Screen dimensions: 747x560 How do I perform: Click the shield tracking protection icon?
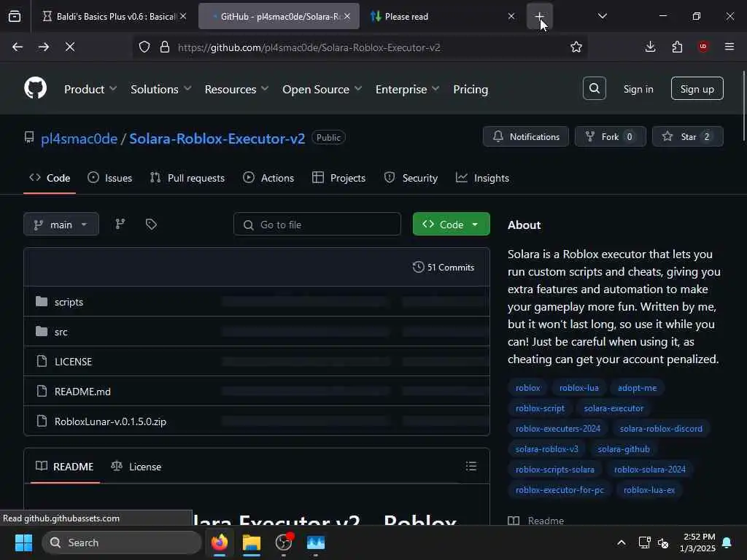coord(144,47)
